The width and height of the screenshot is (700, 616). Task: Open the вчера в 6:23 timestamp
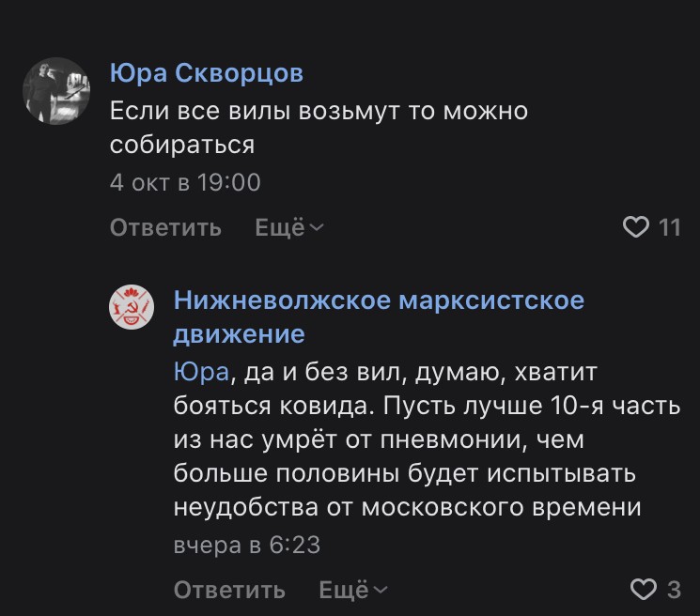247,545
